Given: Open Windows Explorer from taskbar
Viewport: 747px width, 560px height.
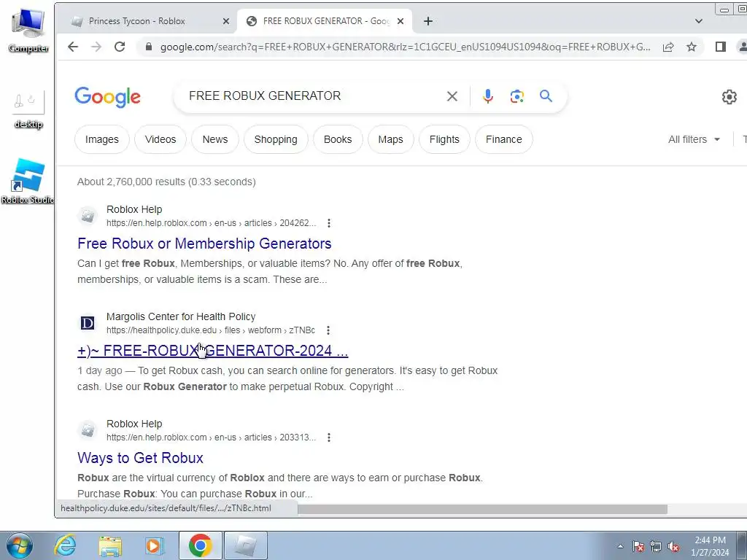Looking at the screenshot, I should (110, 545).
